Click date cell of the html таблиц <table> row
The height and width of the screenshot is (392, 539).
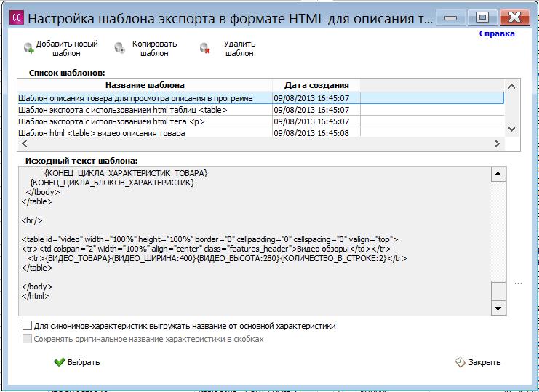(x=316, y=110)
